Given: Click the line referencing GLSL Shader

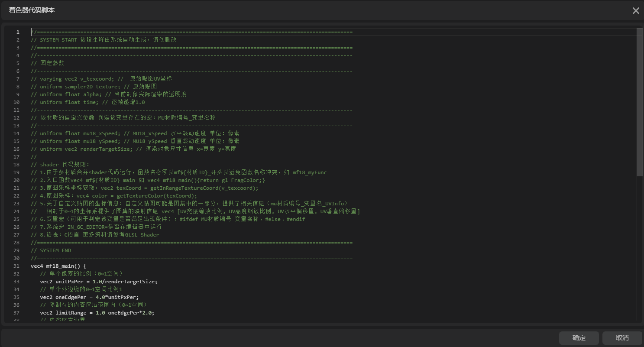Looking at the screenshot, I should [x=95, y=235].
